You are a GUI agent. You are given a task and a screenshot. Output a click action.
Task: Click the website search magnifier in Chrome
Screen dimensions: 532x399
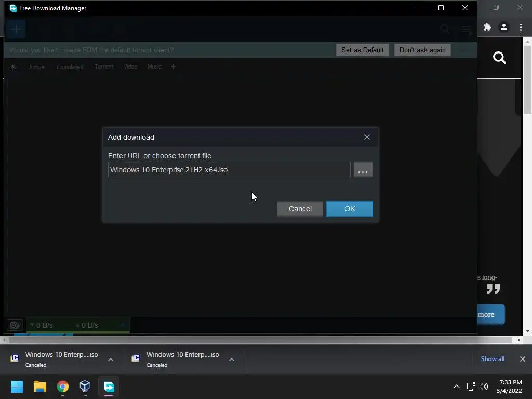(x=499, y=58)
